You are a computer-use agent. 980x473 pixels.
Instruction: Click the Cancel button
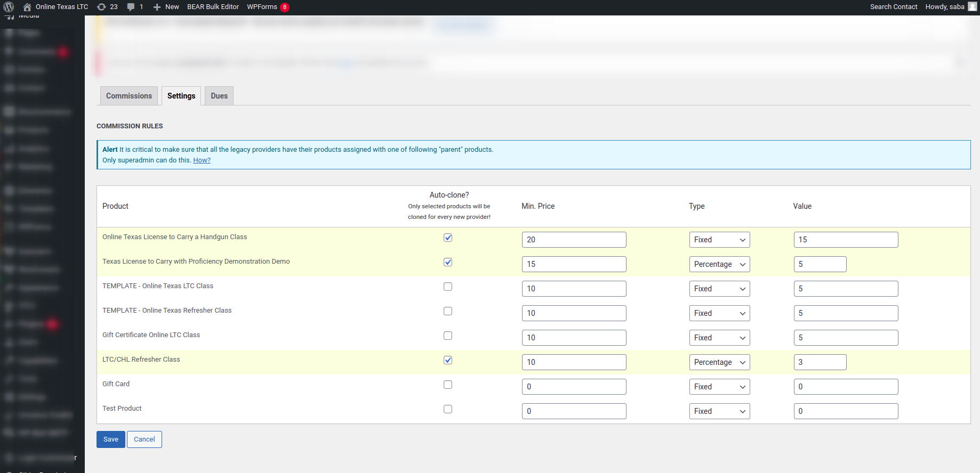click(x=144, y=439)
